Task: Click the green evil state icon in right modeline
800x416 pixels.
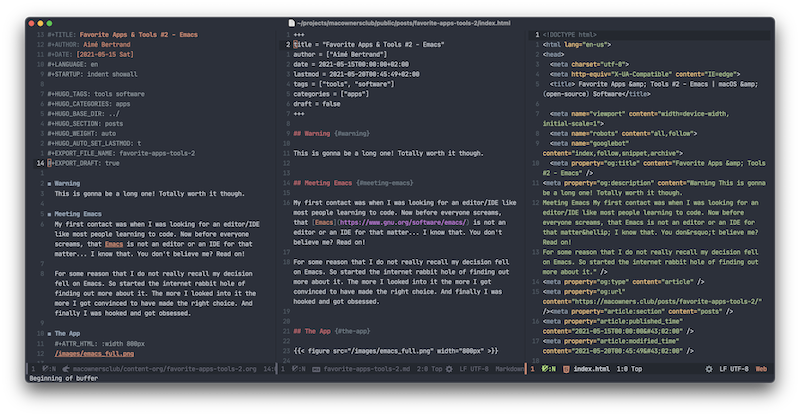Action: [548, 369]
